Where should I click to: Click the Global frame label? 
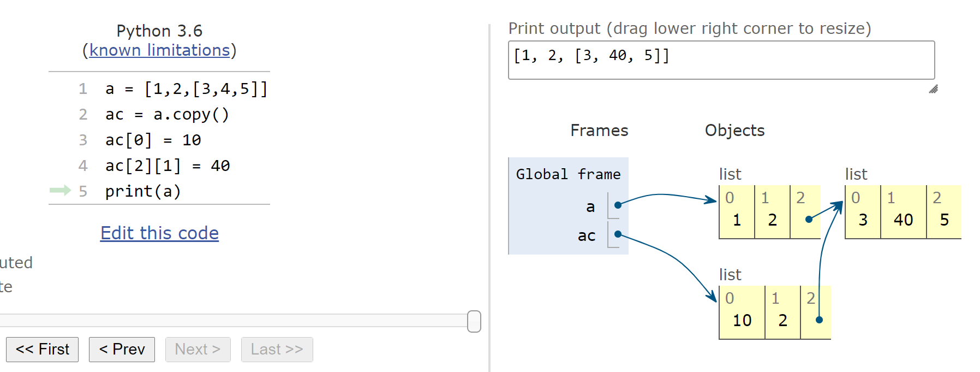[x=568, y=174]
